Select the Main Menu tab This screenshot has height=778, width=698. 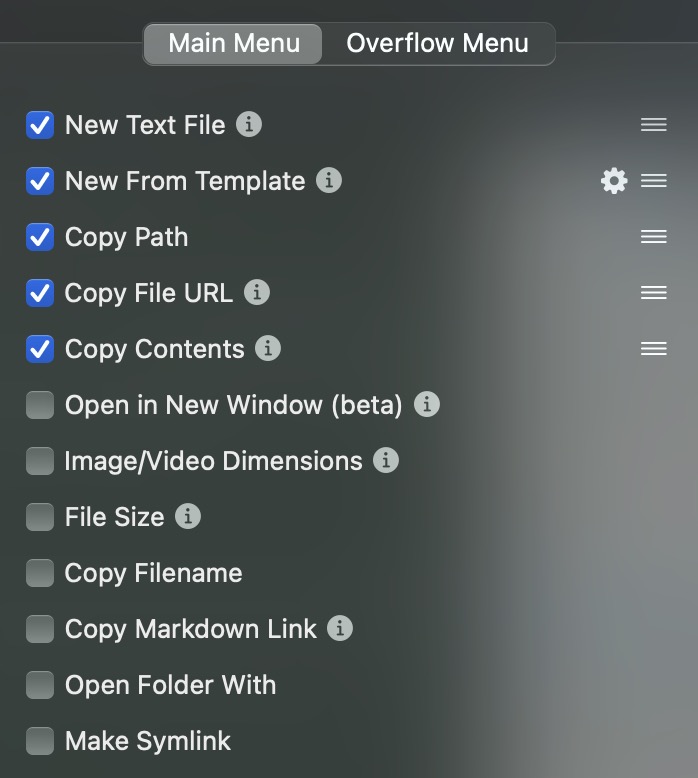233,43
